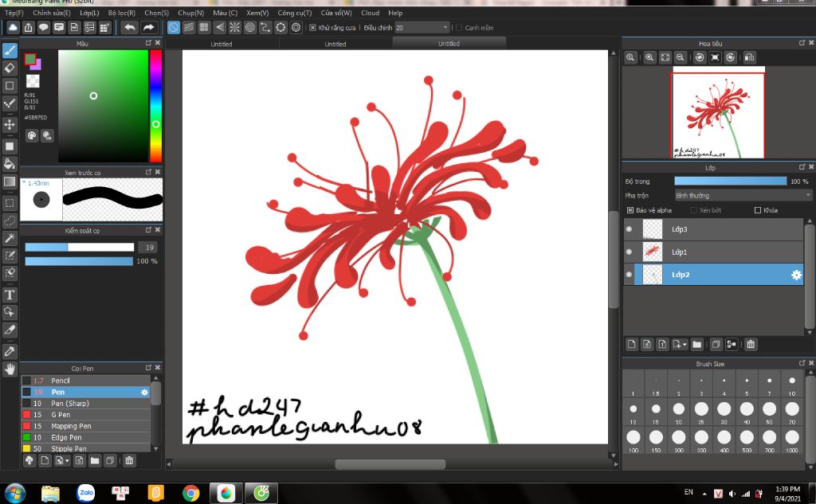The image size is (816, 504).
Task: Select the Move tool
Action: 10,124
